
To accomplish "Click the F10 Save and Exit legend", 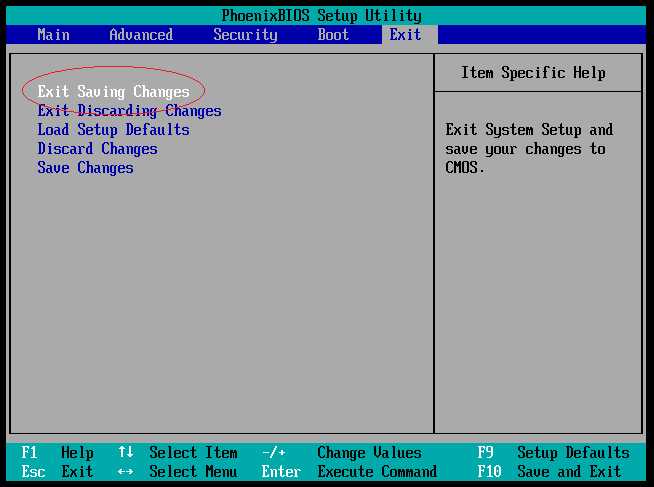I will (549, 472).
